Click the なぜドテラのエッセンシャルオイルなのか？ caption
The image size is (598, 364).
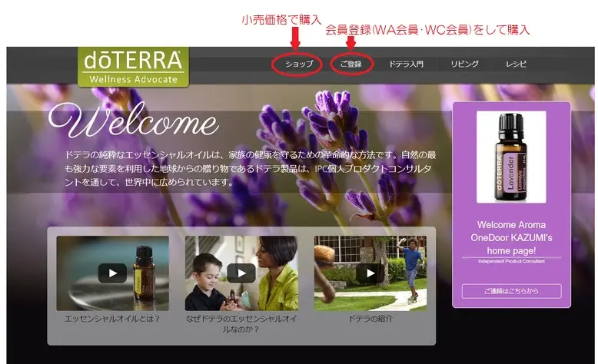pyautogui.click(x=241, y=324)
